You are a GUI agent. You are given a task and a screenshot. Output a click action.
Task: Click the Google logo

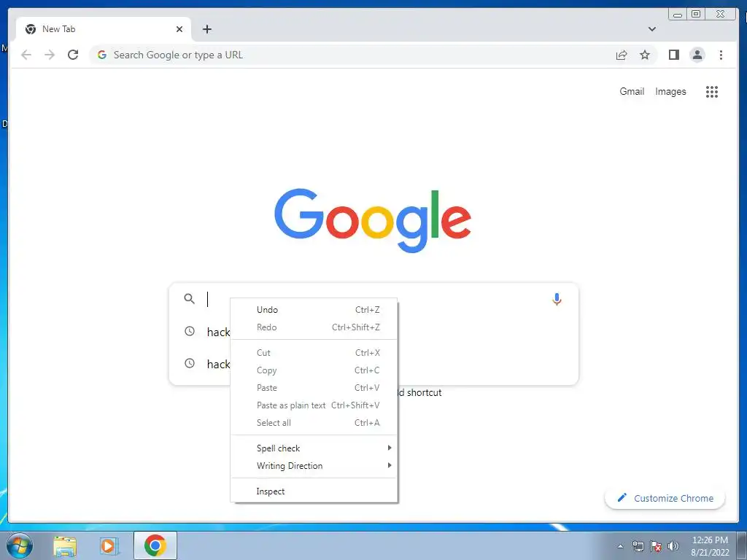click(373, 220)
